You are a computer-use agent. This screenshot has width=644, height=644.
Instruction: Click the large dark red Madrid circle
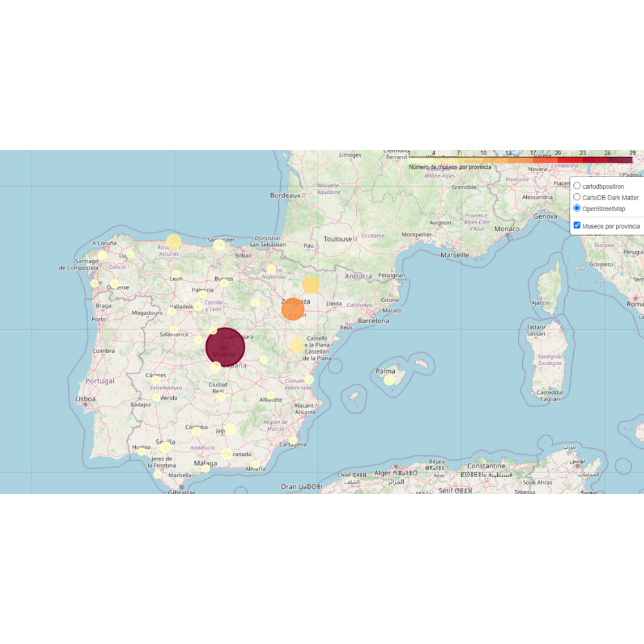click(225, 346)
